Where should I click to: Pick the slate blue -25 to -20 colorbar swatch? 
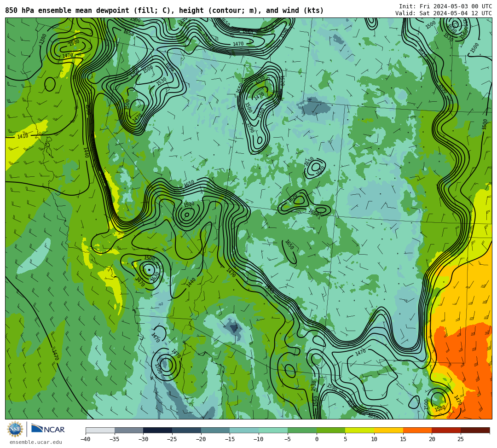pos(187,430)
